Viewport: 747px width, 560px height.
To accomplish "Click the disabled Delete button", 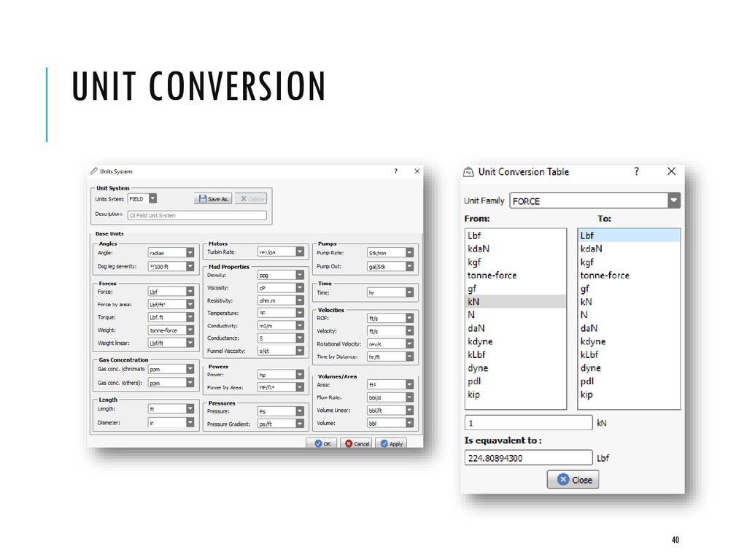I will [251, 198].
